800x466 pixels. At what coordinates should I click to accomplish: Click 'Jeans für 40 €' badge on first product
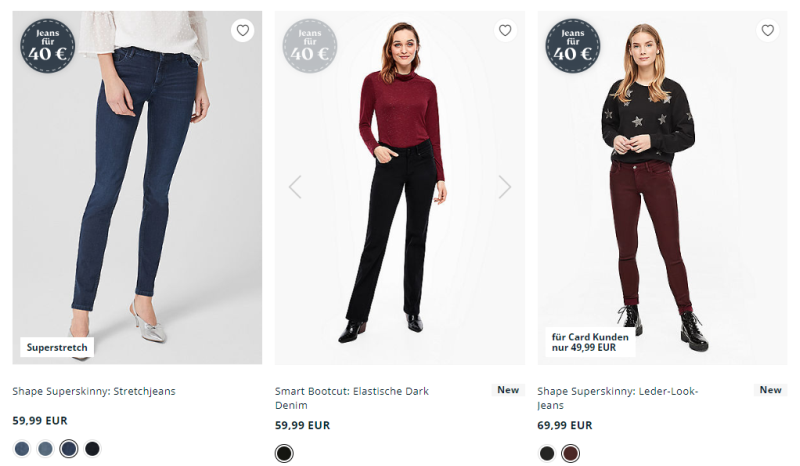(48, 47)
